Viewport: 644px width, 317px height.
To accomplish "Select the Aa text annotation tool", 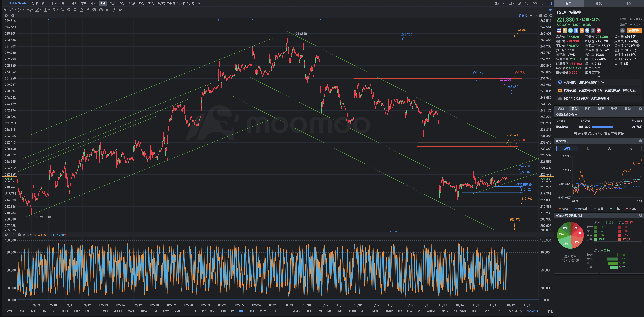I will (x=62, y=10).
